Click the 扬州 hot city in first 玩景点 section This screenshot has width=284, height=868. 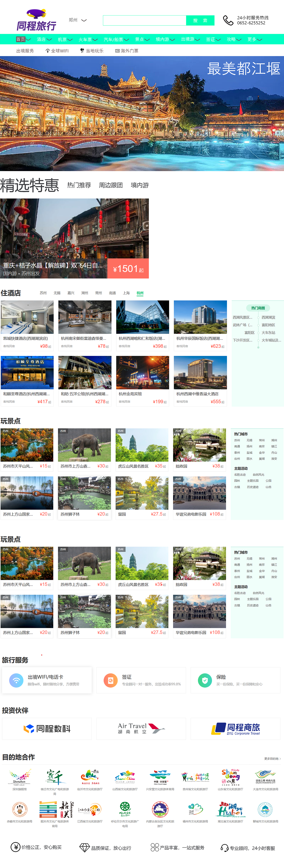pyautogui.click(x=249, y=447)
